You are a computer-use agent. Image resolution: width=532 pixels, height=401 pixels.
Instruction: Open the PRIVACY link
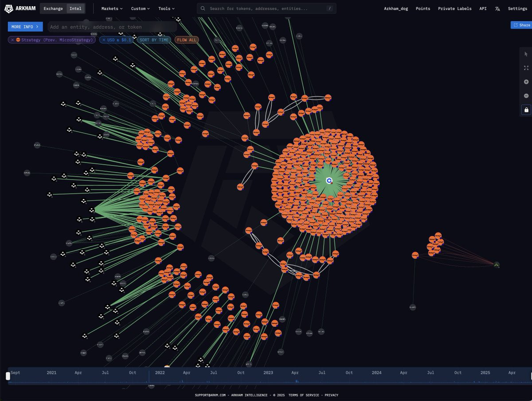pos(331,395)
